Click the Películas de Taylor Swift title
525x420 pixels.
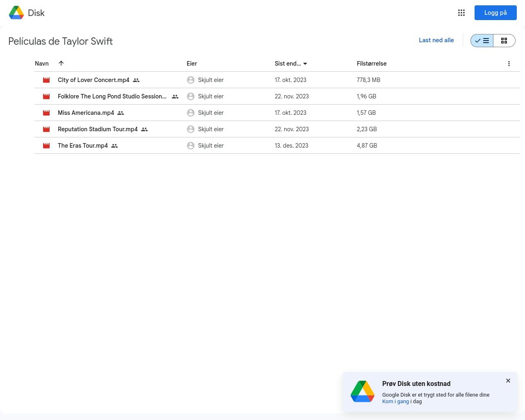[x=60, y=41]
